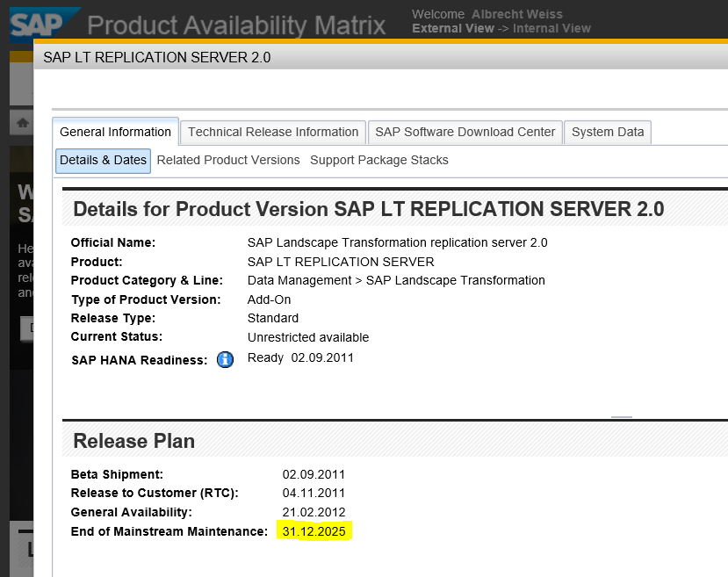Click the partially visible button in the left sidebar

[x=26, y=328]
